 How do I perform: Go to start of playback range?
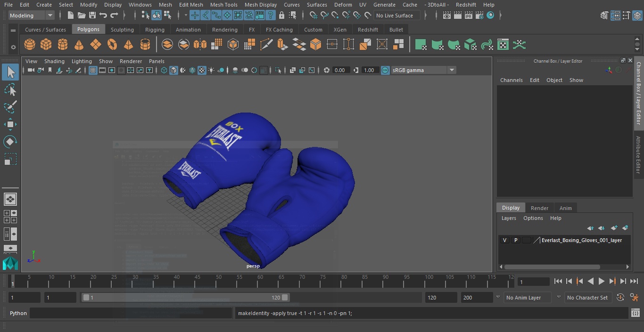pos(558,281)
